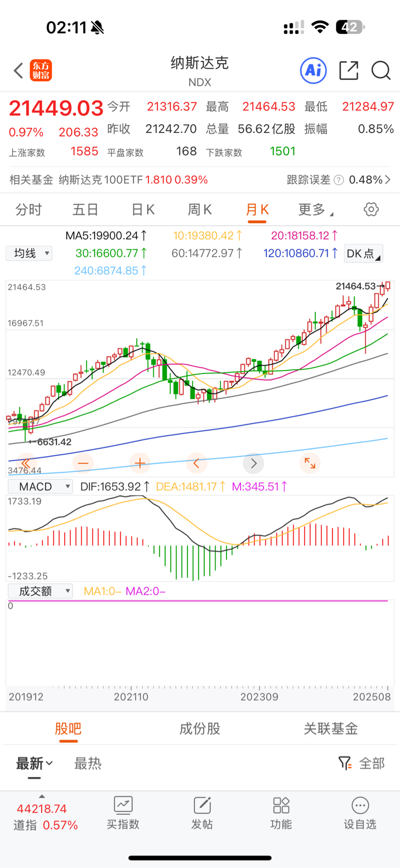Tap the 纳斯达克 NDX title
This screenshot has width=400, height=868.
pos(200,71)
